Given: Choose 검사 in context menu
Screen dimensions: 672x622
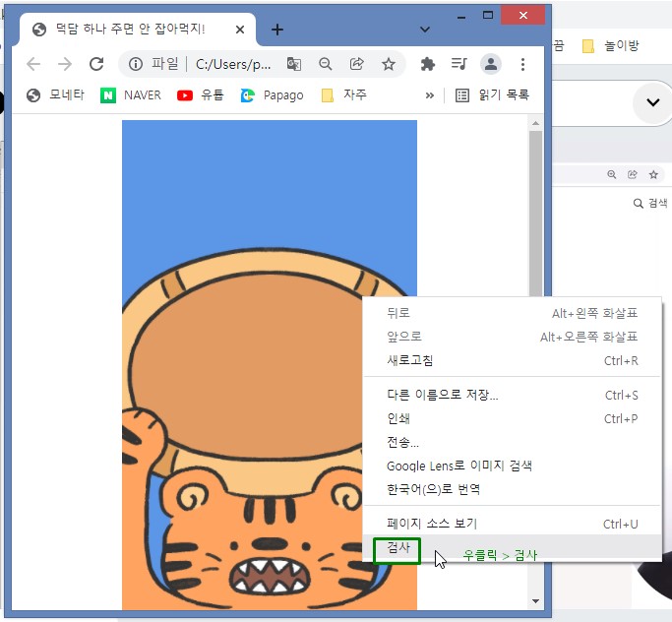Looking at the screenshot, I should 513,547.
